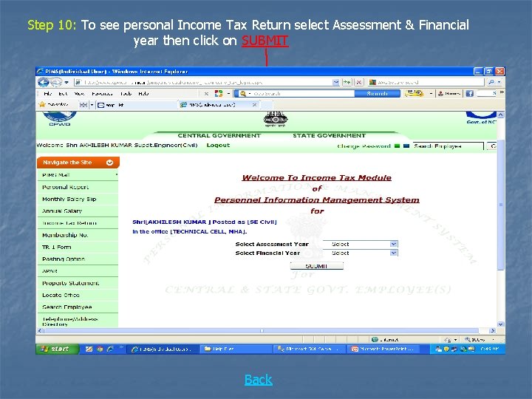Collapse the Navigate the Site panel
Viewport: 532px width, 399px height.
tap(109, 163)
